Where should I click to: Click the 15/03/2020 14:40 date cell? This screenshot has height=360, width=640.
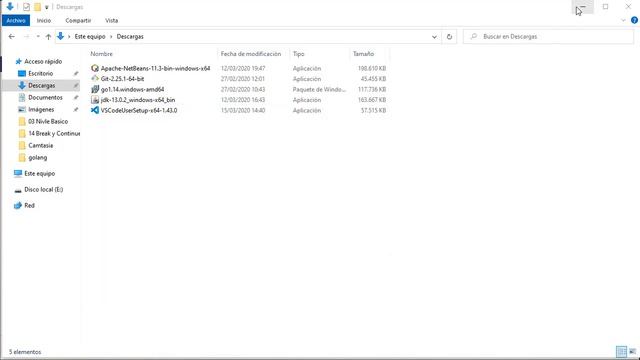point(243,111)
